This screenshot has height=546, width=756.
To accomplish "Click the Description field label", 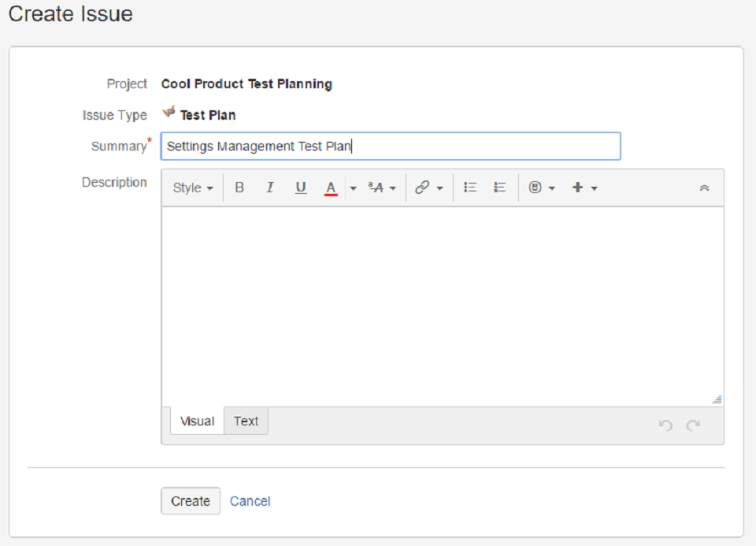I will click(x=114, y=182).
